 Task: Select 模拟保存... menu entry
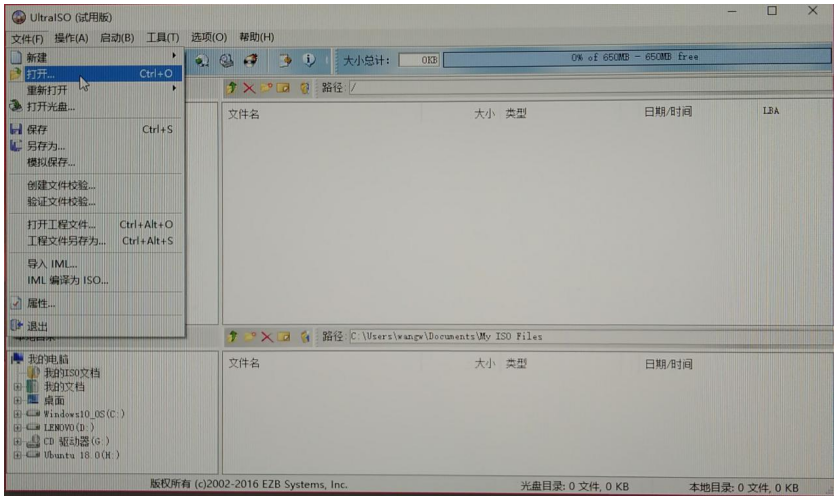click(96, 162)
